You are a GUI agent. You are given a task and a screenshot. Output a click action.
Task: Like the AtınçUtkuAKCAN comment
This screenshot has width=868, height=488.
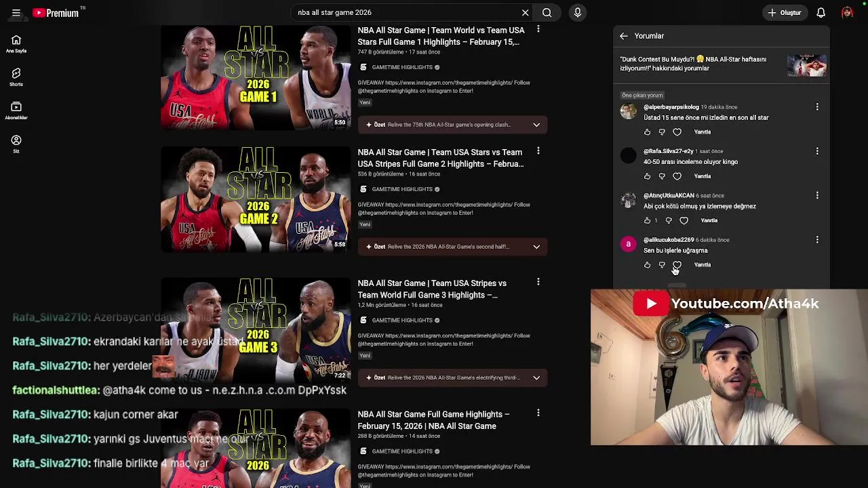point(647,220)
